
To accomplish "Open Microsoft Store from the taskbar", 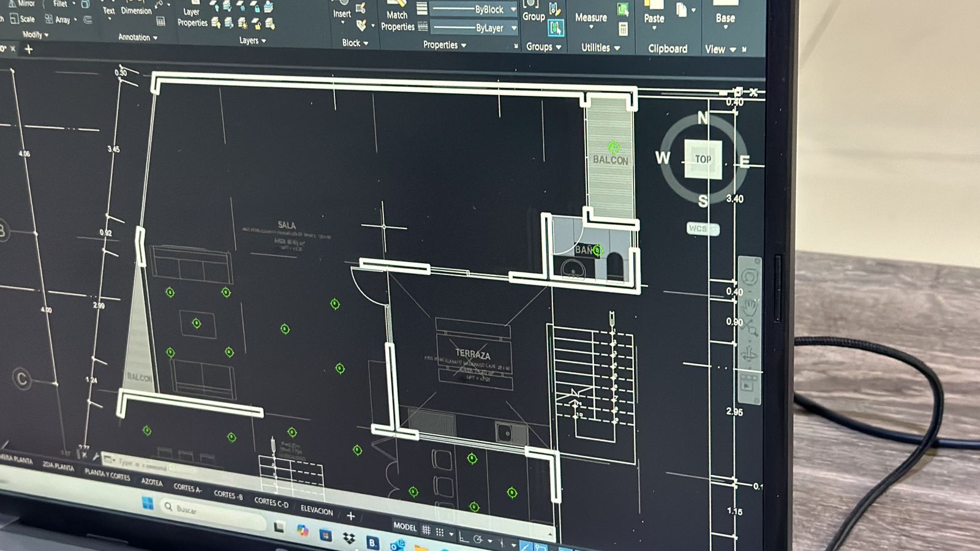I will click(325, 535).
